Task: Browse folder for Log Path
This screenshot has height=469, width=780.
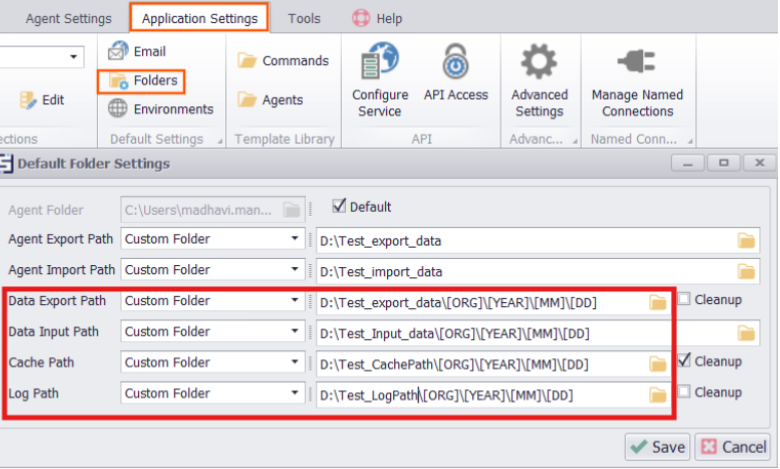Action: tap(657, 395)
